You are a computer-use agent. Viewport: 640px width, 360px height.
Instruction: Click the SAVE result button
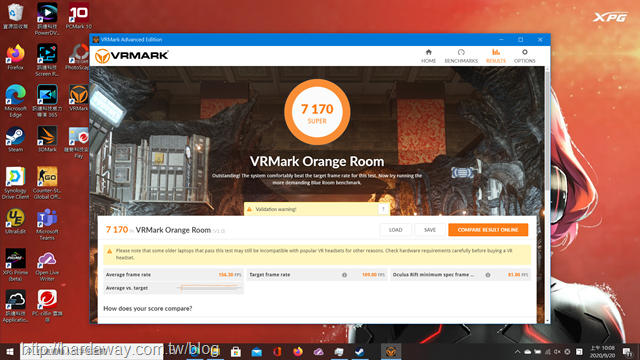click(430, 230)
